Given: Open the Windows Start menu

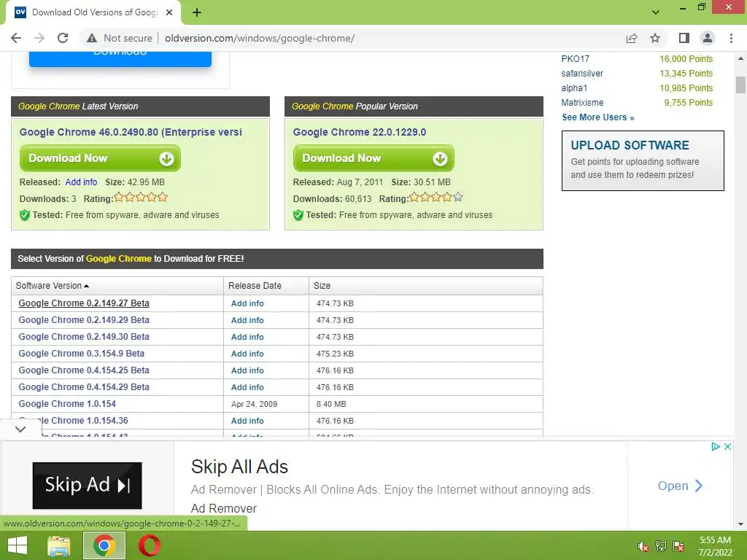Looking at the screenshot, I should pyautogui.click(x=18, y=545).
